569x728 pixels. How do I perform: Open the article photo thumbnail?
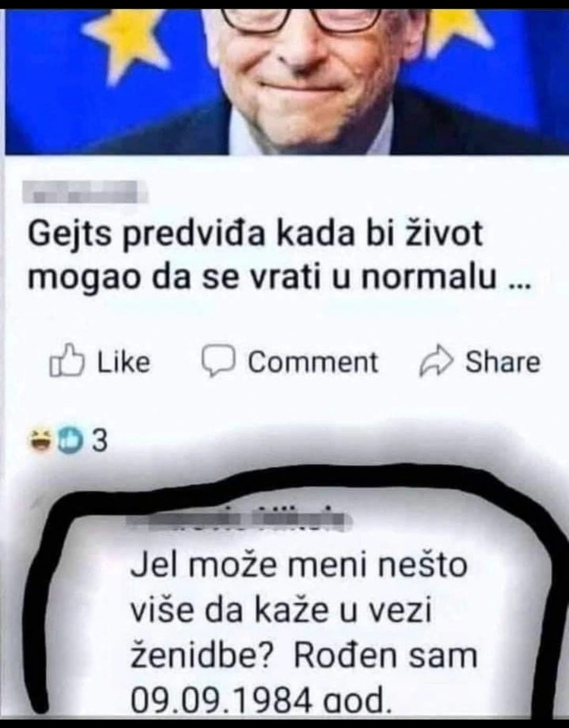284,79
